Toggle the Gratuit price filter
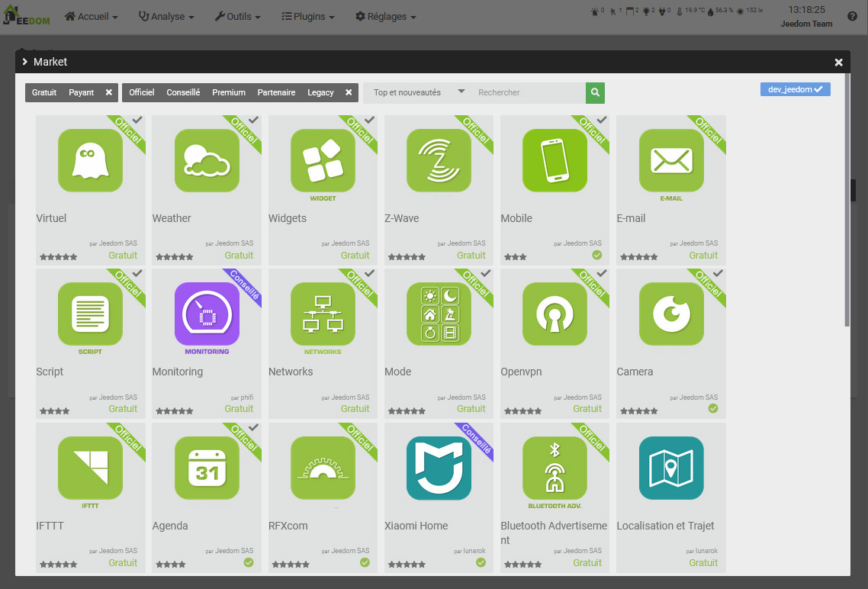868x589 pixels. pos(43,92)
